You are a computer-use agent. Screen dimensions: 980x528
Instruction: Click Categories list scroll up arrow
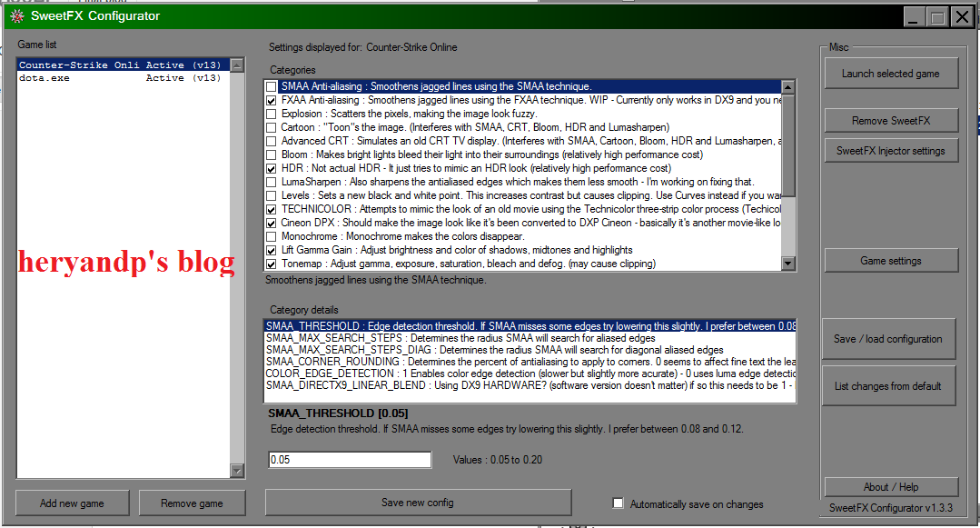click(x=788, y=87)
